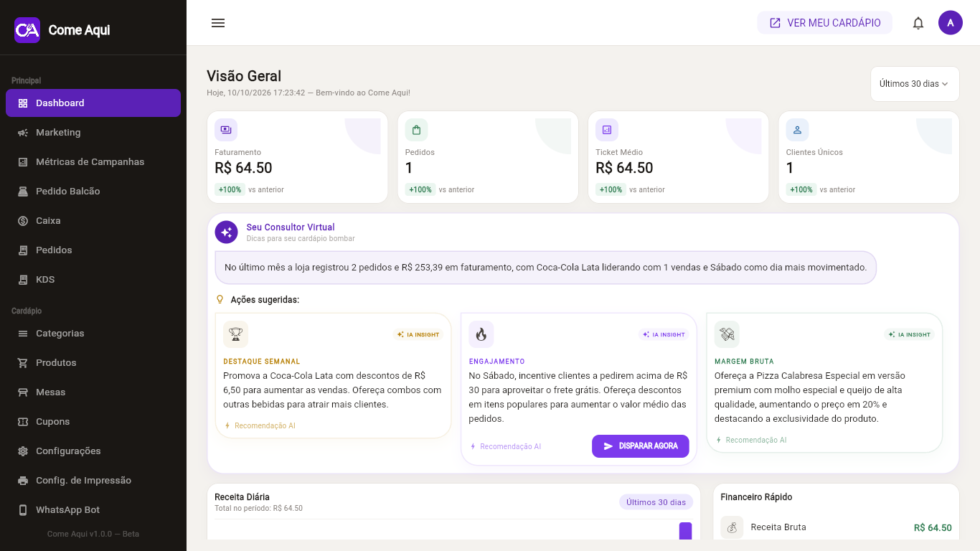Image resolution: width=980 pixels, height=551 pixels.
Task: Open Mesas page
Action: tap(93, 392)
